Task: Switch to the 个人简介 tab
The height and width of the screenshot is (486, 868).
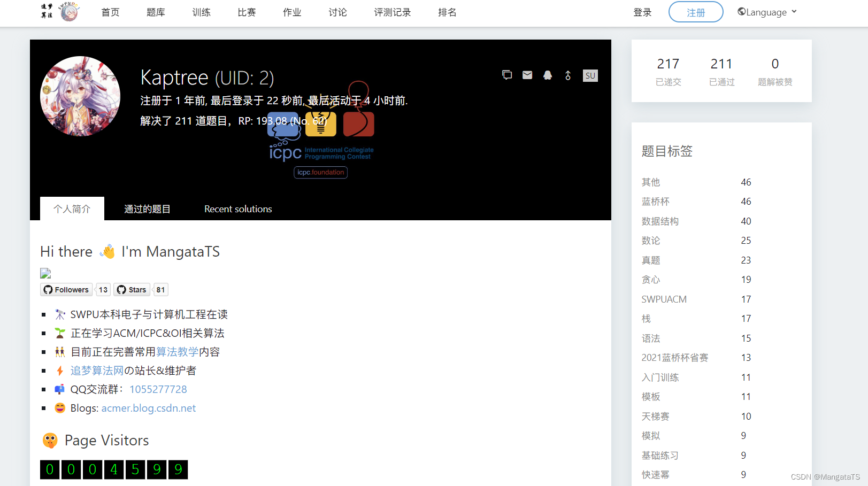Action: tap(72, 209)
